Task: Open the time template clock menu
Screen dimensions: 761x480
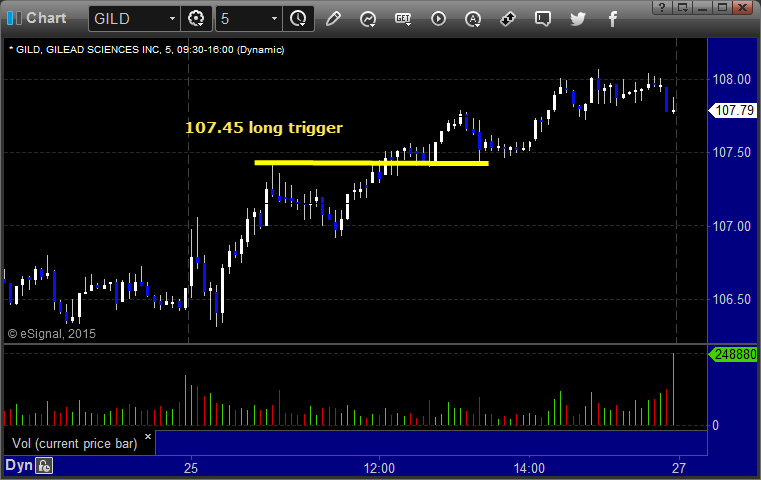Action: click(x=298, y=19)
